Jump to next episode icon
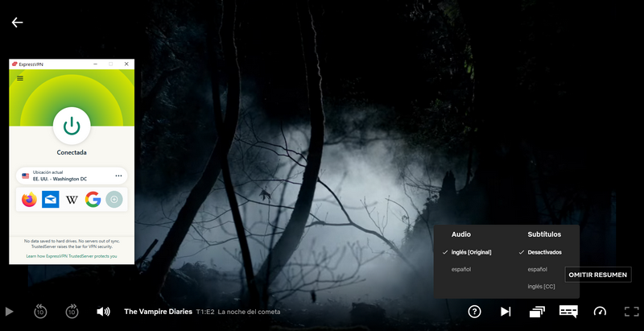Screen dimensions: 644x331 coord(506,312)
